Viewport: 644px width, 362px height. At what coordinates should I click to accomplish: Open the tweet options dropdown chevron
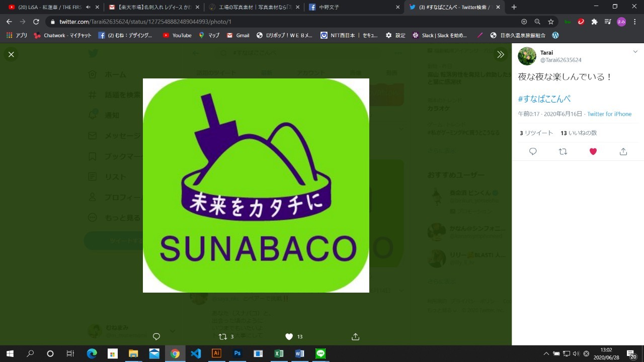(635, 52)
